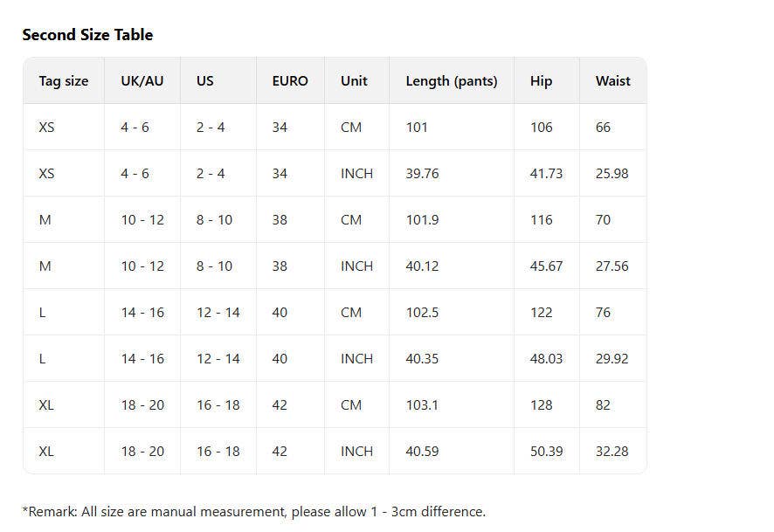Screen dimensions: 774x532
Task: Click the 102.5 length cell
Action: 422,313
